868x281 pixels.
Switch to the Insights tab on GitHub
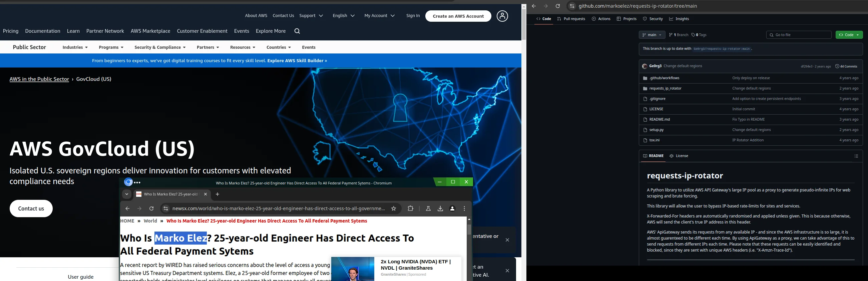679,19
